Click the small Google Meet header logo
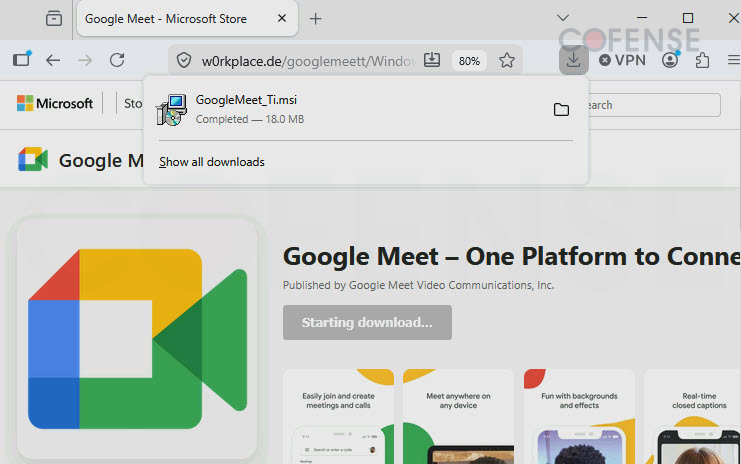741x464 pixels. pyautogui.click(x=33, y=160)
